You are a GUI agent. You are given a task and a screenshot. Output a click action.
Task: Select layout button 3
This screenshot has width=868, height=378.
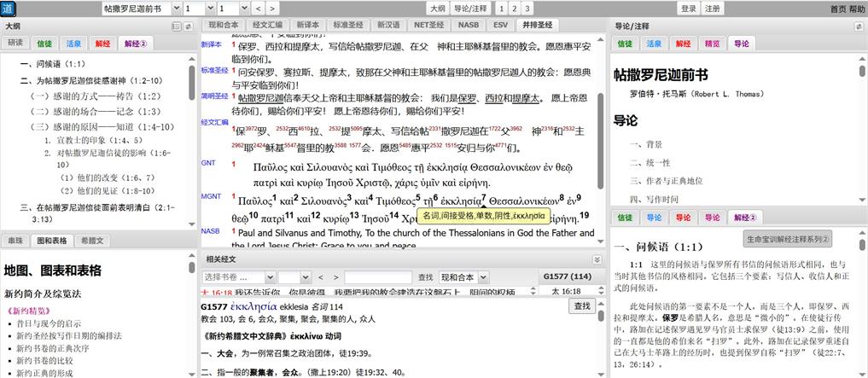pyautogui.click(x=527, y=9)
